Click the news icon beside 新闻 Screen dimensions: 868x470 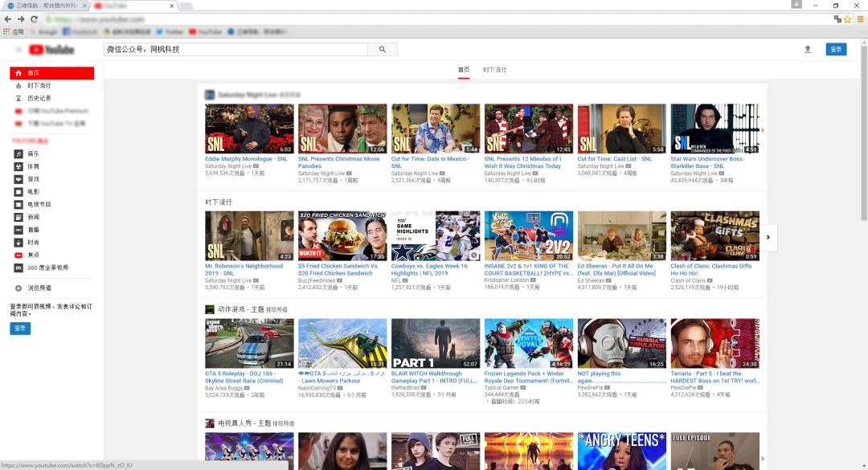[18, 218]
